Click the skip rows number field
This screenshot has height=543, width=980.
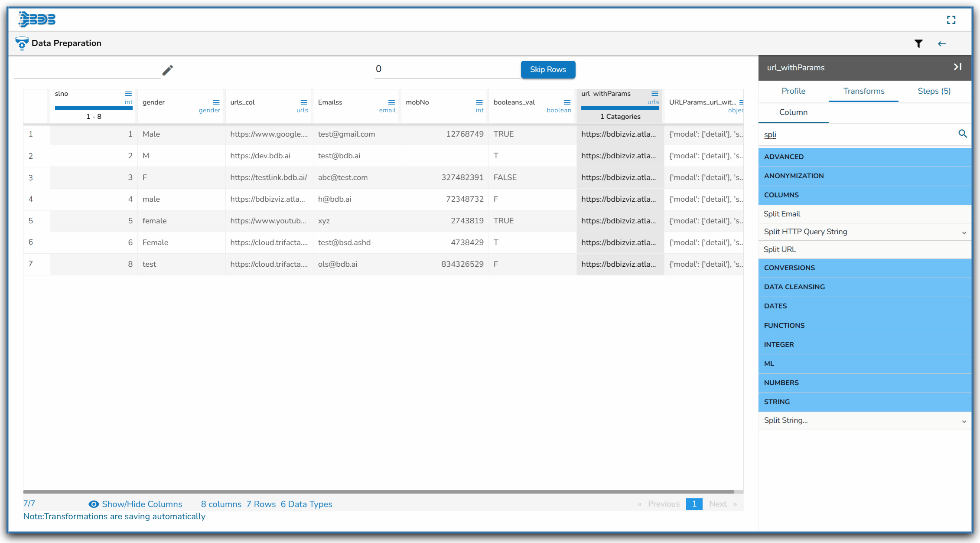(x=446, y=69)
